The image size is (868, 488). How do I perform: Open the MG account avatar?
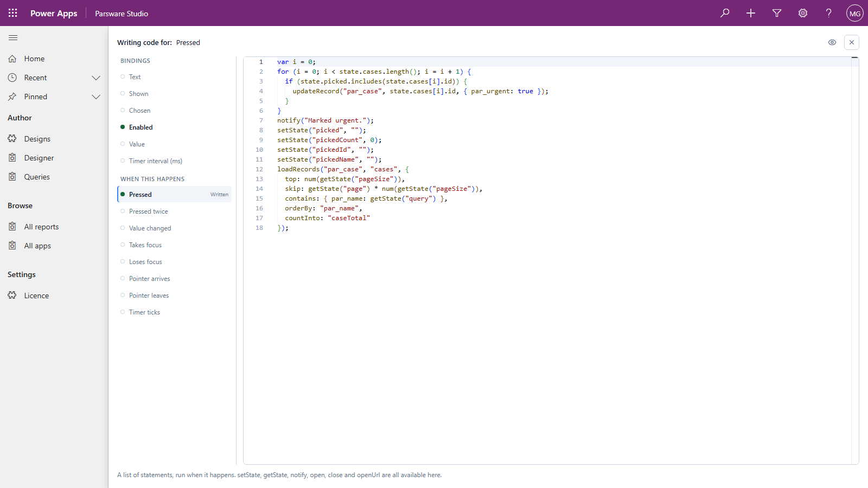tap(855, 13)
